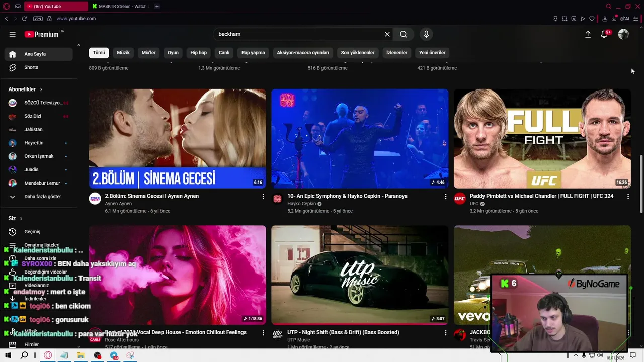
Task: Reload the page with refresh icon
Action: pyautogui.click(x=24, y=19)
